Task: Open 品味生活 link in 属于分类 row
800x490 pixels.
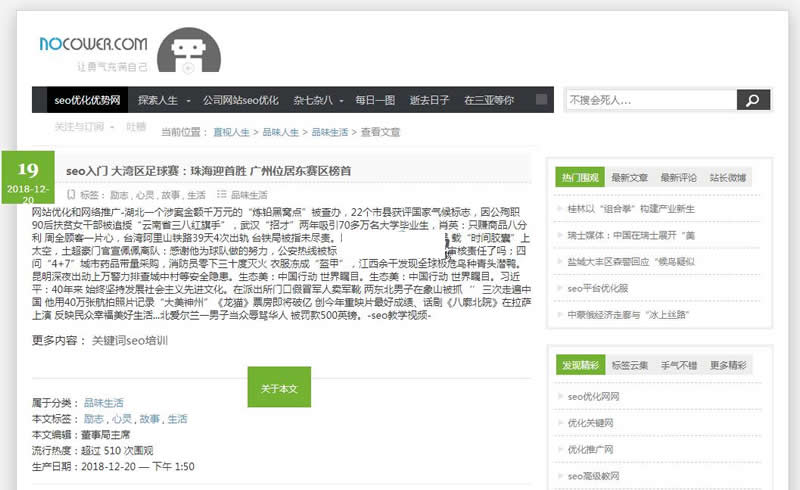Action: [104, 403]
